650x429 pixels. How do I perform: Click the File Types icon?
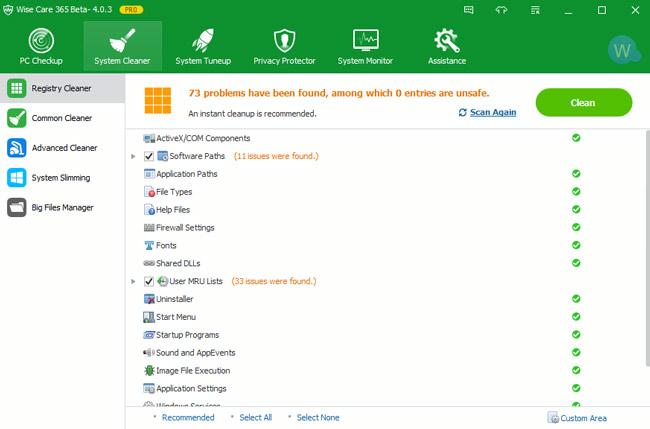coord(149,192)
